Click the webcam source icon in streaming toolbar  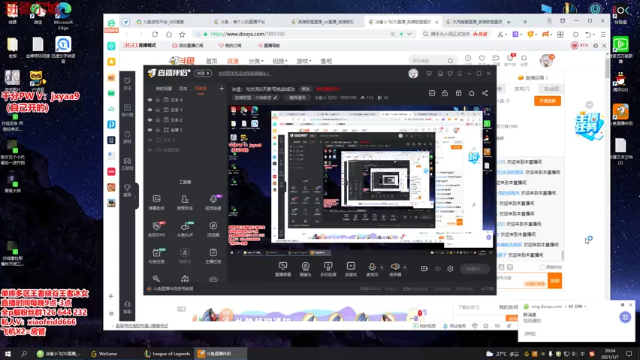tap(305, 267)
